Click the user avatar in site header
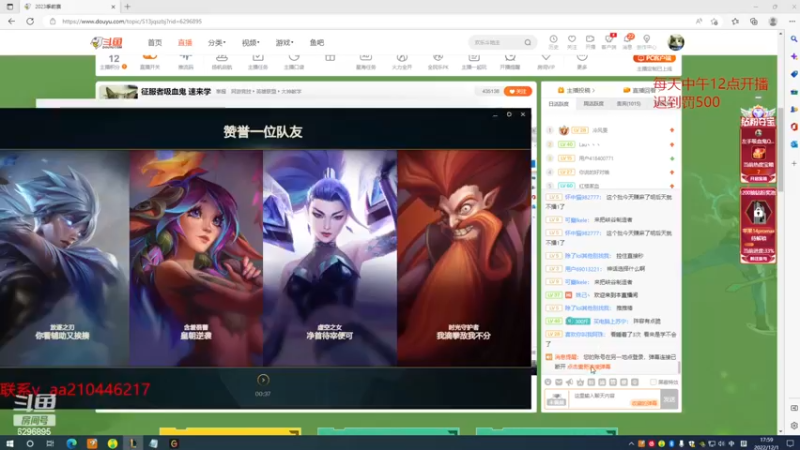This screenshot has width=800, height=450. pos(676,42)
